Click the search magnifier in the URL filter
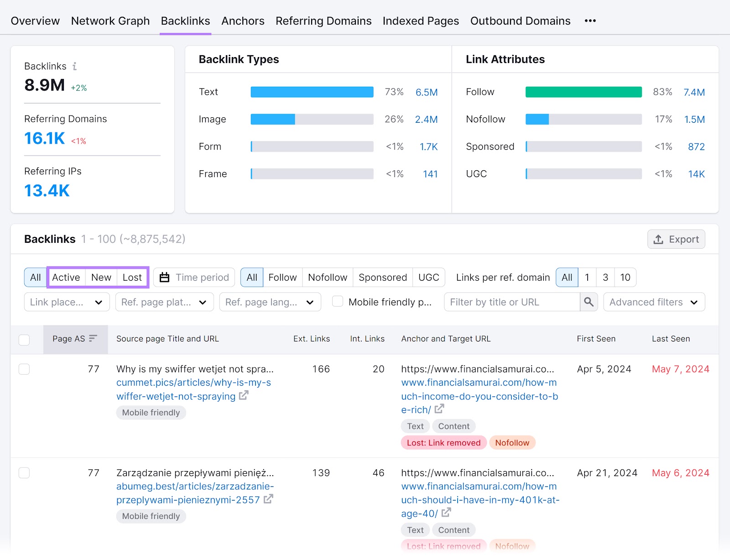This screenshot has width=730, height=560. point(589,302)
